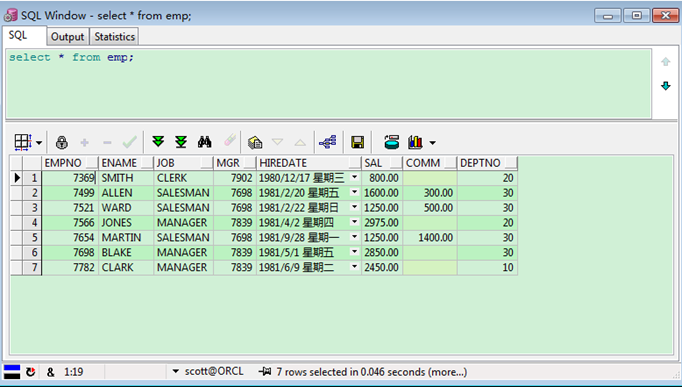Screen dimensions: 682x387
Task: Click the Delete record minus icon
Action: (107, 143)
